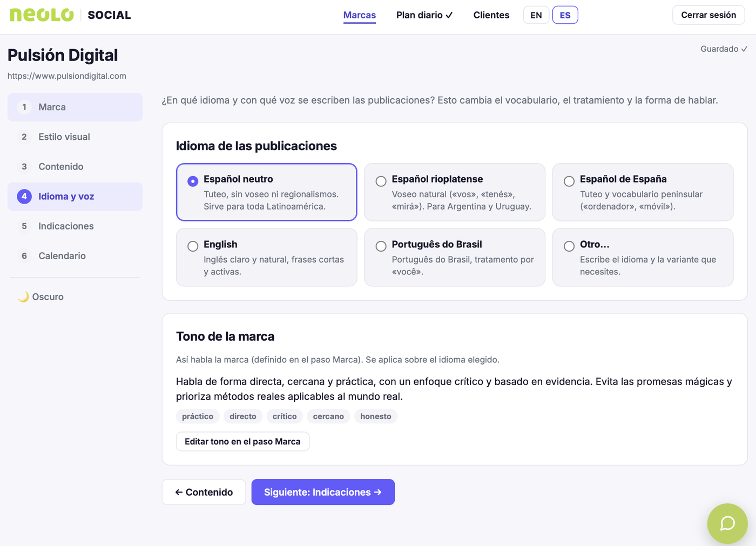Viewport: 756px width, 546px height.
Task: Switch interface language to ES
Action: (565, 15)
